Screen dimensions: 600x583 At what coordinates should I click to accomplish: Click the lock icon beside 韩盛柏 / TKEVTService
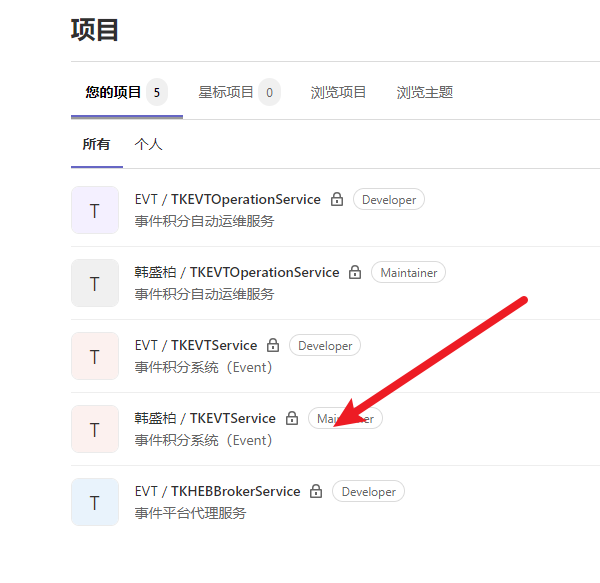point(292,419)
